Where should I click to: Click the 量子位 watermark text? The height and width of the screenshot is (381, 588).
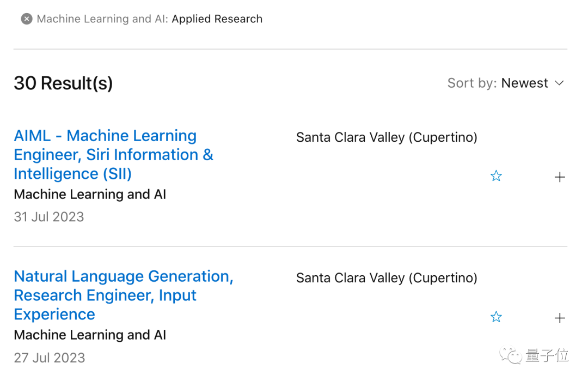coord(547,356)
